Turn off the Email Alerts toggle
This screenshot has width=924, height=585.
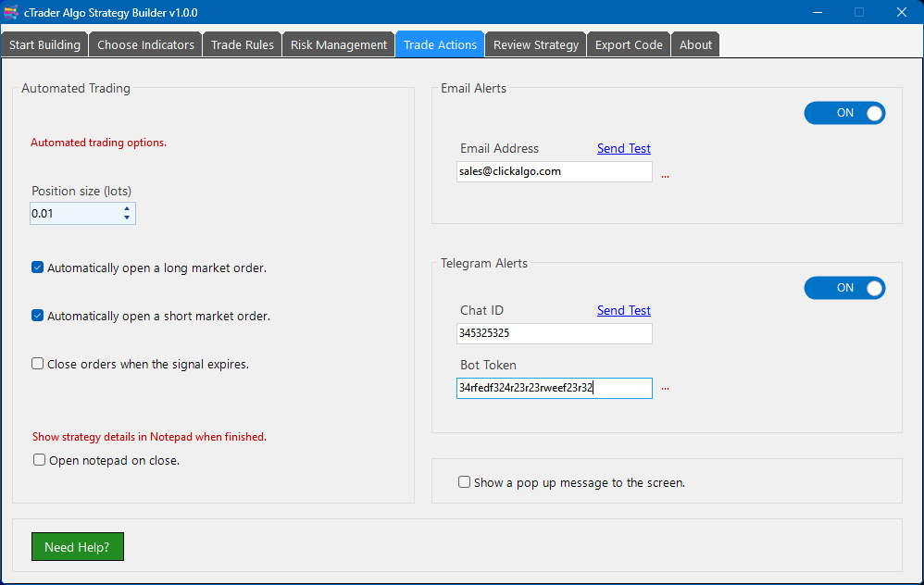click(844, 112)
